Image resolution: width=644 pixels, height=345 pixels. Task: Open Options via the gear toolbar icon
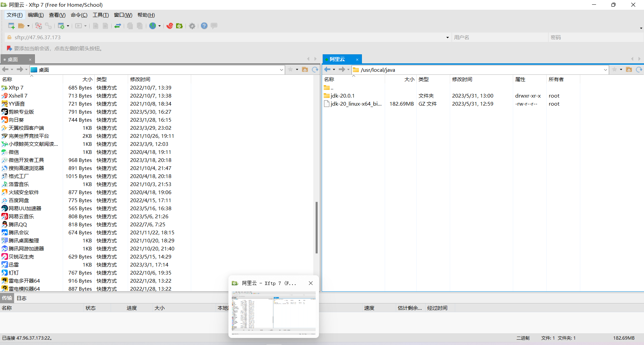click(192, 26)
